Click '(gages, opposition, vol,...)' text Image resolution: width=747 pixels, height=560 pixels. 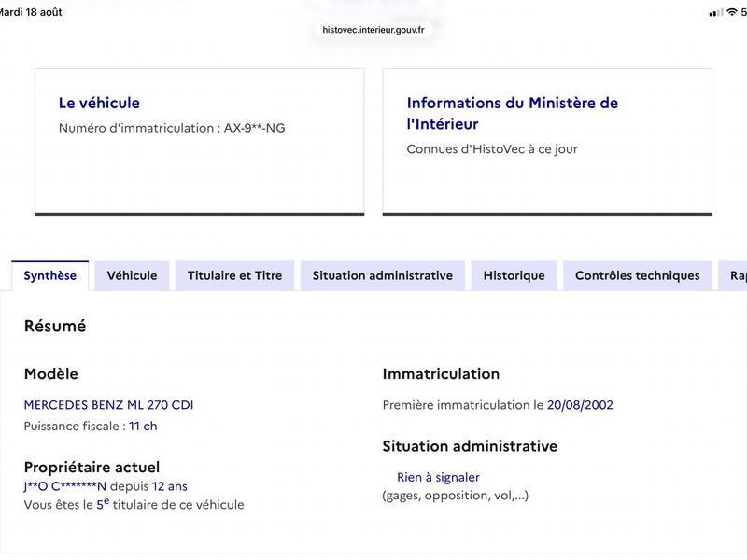tap(456, 496)
